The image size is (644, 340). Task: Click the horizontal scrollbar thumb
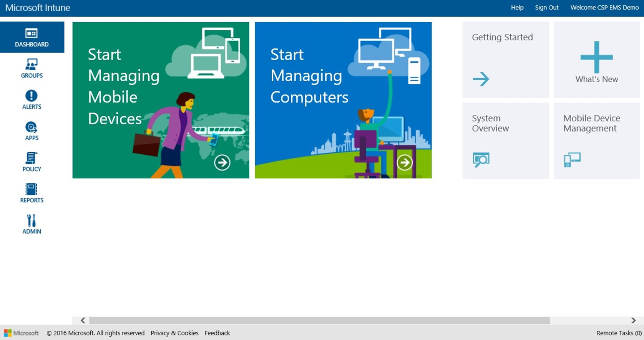[319, 320]
